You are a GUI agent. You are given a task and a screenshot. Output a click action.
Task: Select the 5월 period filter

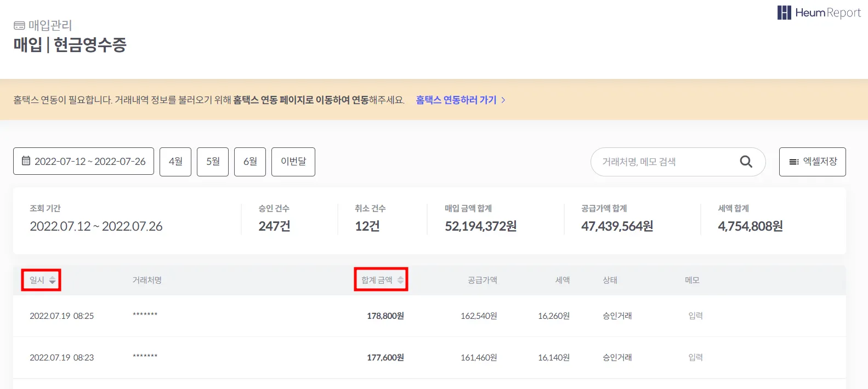pyautogui.click(x=213, y=162)
